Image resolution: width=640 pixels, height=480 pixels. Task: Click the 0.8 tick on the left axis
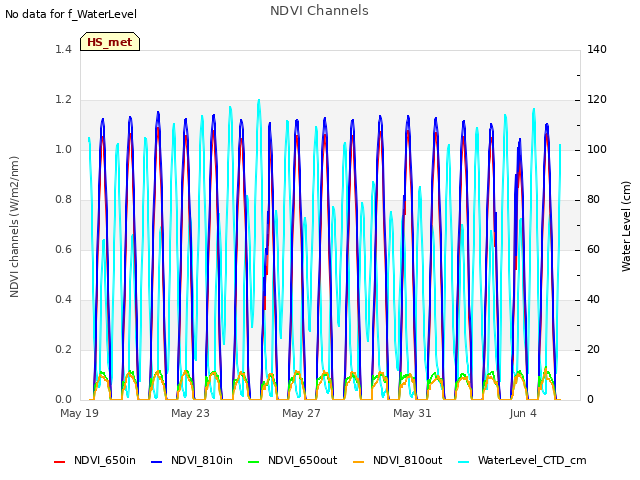click(63, 200)
